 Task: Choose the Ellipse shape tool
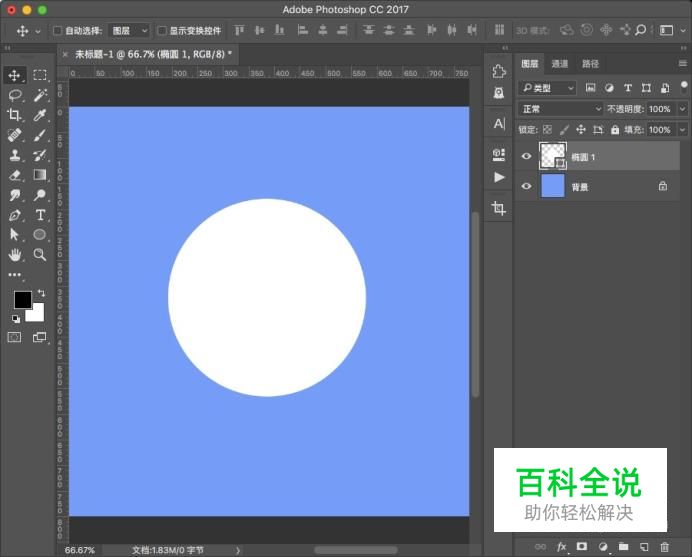(x=40, y=235)
